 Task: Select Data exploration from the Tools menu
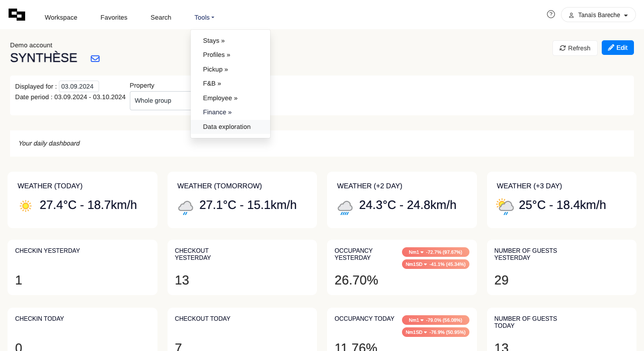click(227, 127)
